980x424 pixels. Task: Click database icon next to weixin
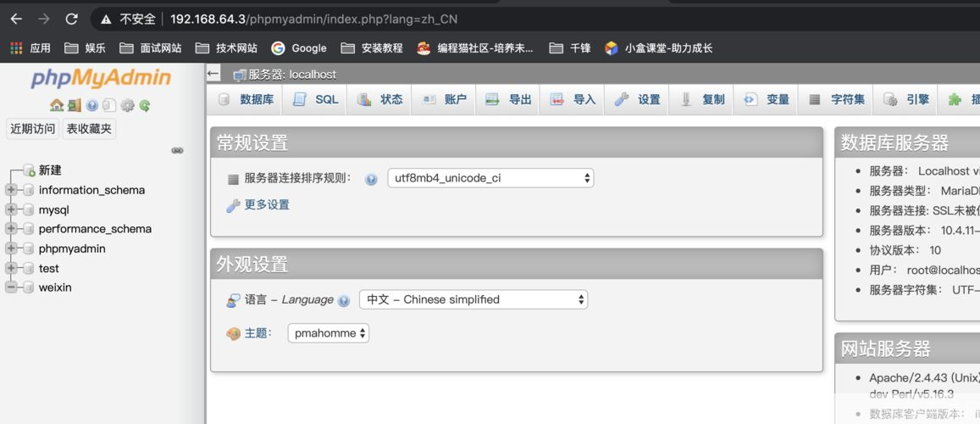coord(29,287)
